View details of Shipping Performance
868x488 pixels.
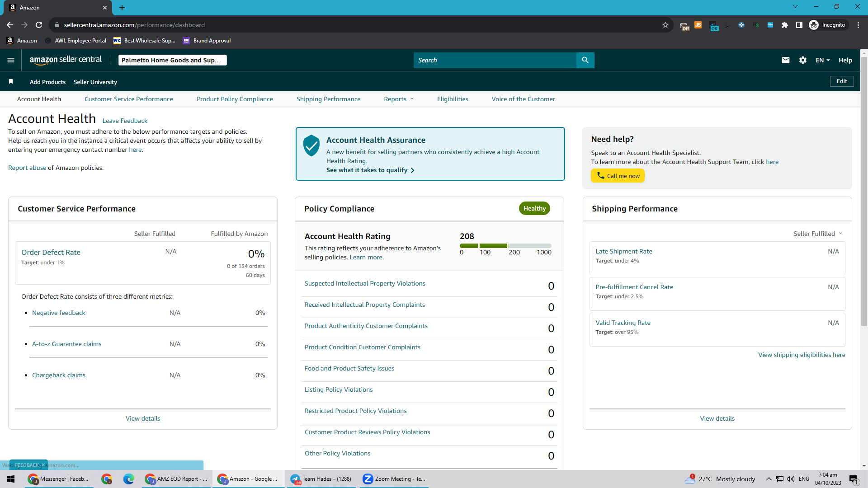tap(717, 418)
